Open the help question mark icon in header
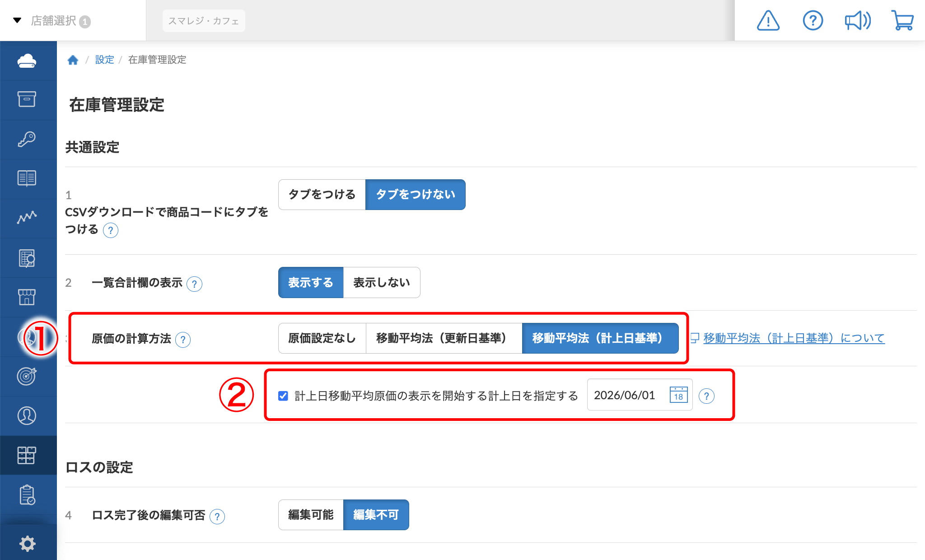Viewport: 925px width, 560px height. pyautogui.click(x=813, y=21)
